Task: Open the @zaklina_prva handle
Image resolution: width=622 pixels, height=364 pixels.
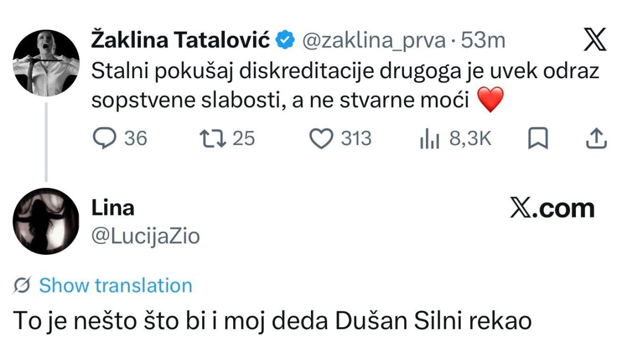Action: tap(373, 40)
